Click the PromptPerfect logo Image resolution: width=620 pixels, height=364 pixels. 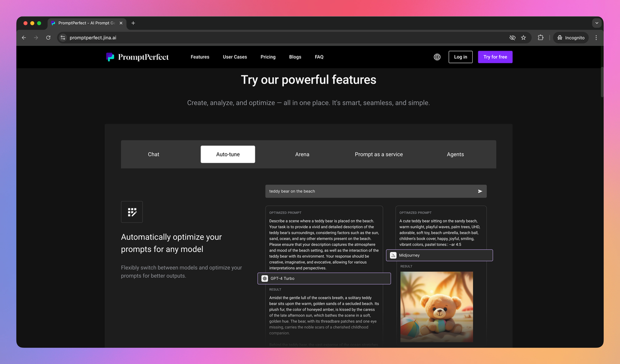click(x=137, y=57)
